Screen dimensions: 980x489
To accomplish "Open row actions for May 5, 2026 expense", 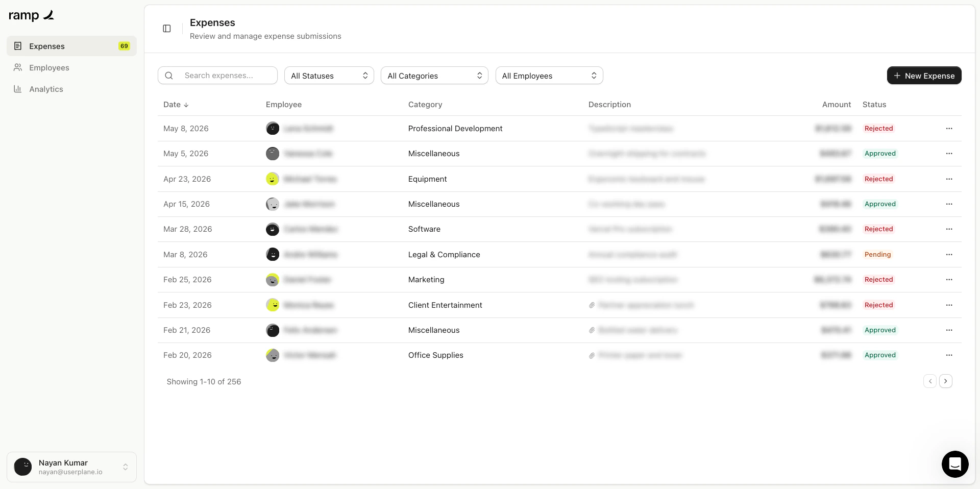I will (949, 154).
